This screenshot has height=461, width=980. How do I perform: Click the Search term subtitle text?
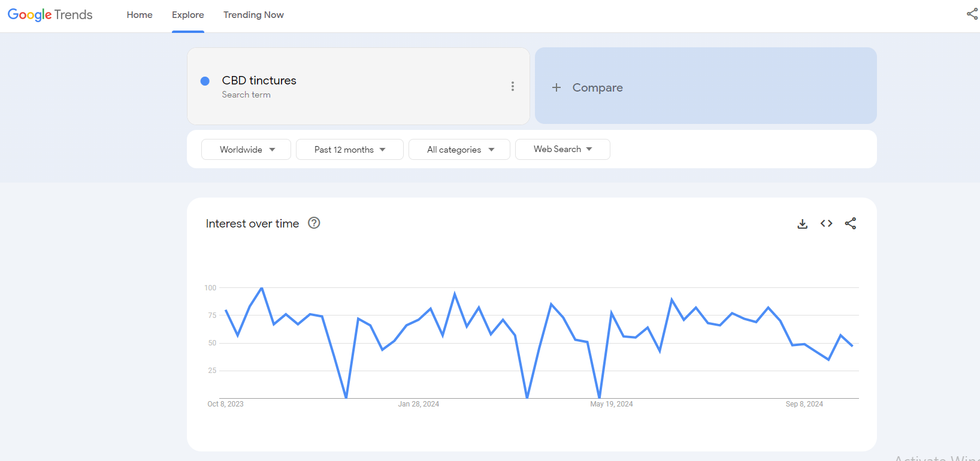[246, 95]
